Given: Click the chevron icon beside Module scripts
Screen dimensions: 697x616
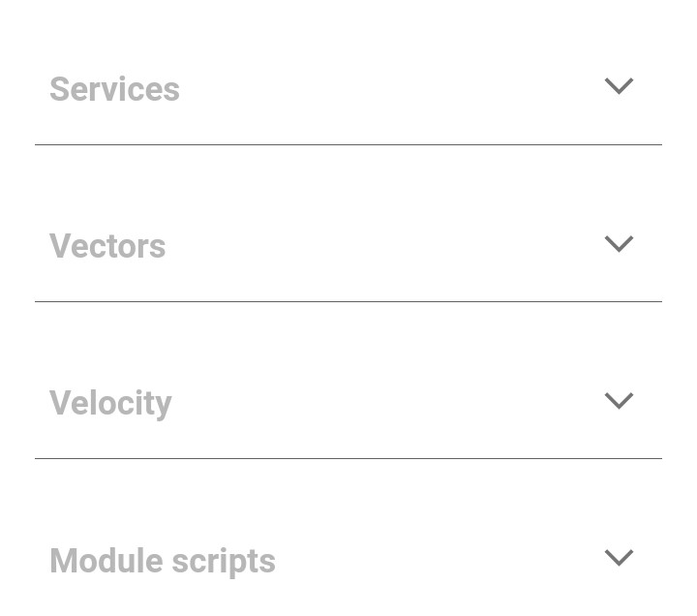Looking at the screenshot, I should (x=619, y=558).
